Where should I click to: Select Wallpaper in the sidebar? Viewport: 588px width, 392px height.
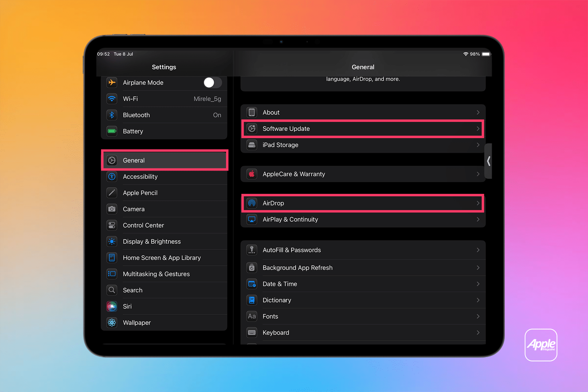(164, 322)
